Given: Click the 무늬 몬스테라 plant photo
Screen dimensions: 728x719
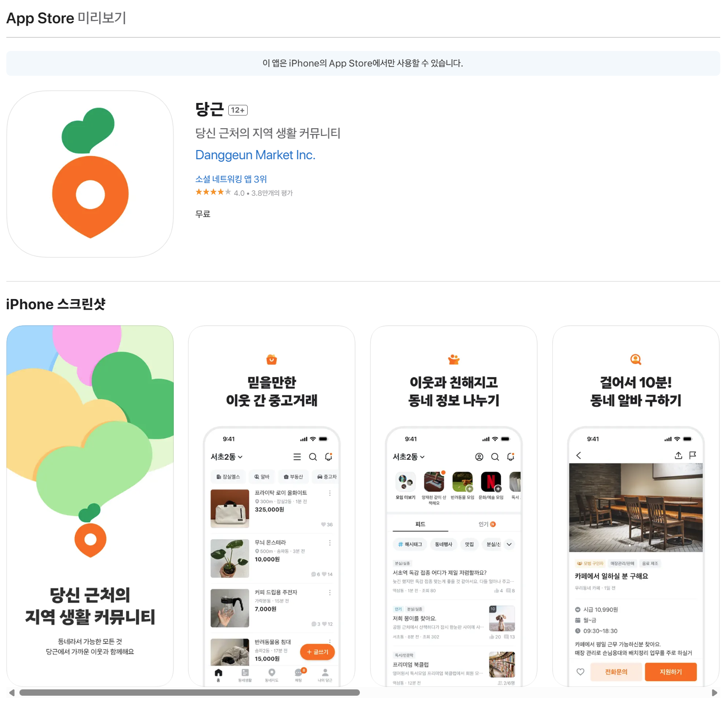Looking at the screenshot, I should pyautogui.click(x=230, y=558).
